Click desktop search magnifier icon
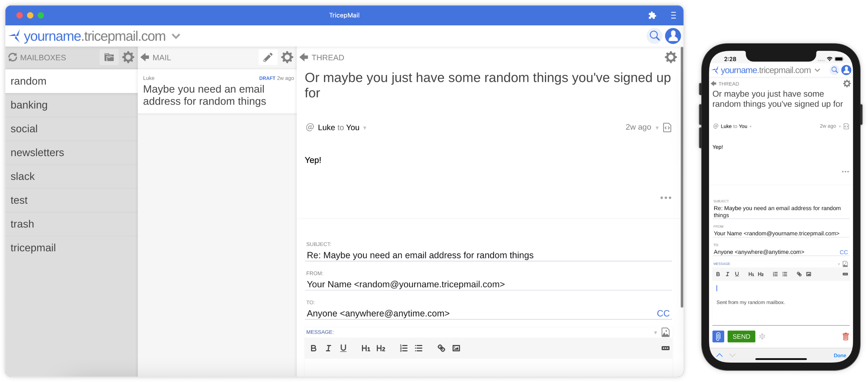 pos(654,36)
